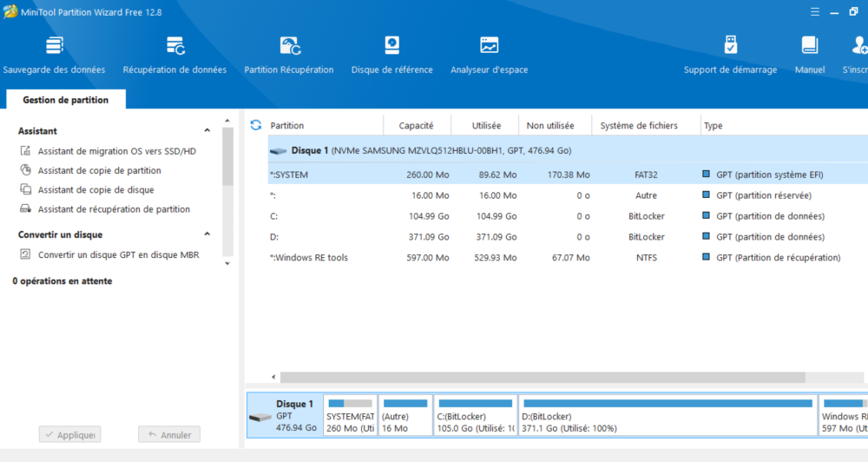
Task: Open the Manuel help icon
Action: (x=809, y=54)
